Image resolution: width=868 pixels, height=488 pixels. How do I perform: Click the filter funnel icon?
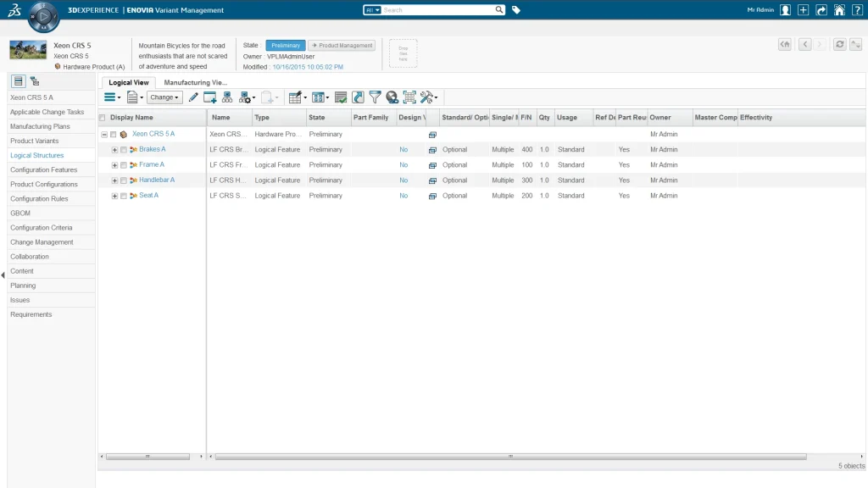point(375,97)
